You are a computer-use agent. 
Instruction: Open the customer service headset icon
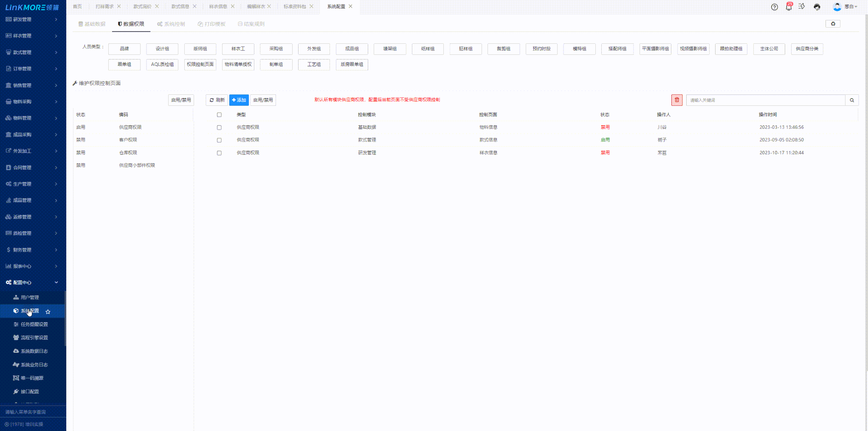coord(817,7)
